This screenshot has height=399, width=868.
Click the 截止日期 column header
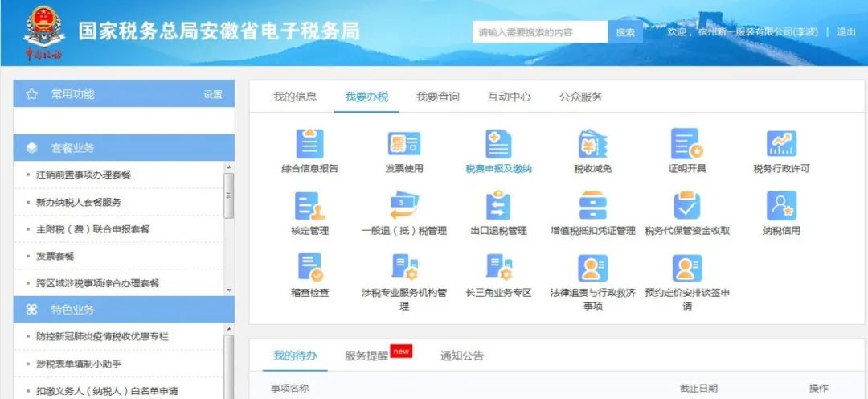point(698,389)
